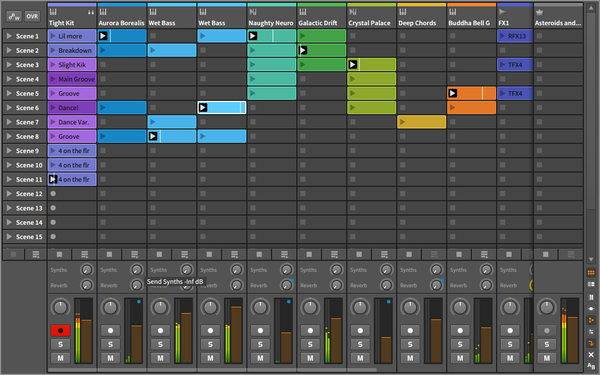Launch the Dance! clip in Scene 6

[x=53, y=108]
